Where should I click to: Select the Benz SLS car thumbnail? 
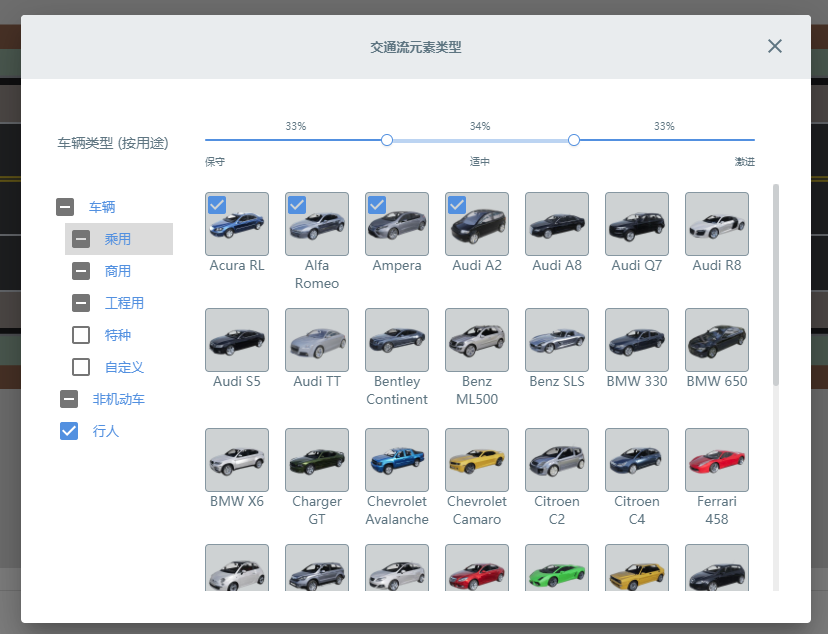point(557,340)
